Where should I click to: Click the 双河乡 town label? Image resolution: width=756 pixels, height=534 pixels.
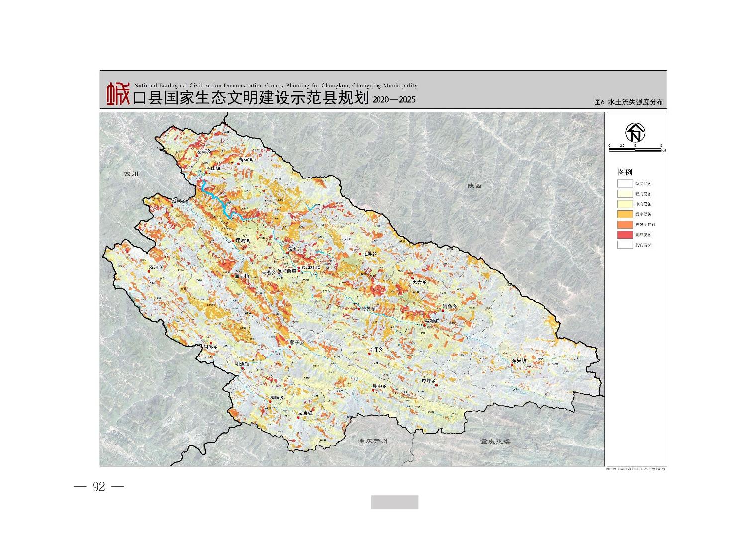click(156, 267)
